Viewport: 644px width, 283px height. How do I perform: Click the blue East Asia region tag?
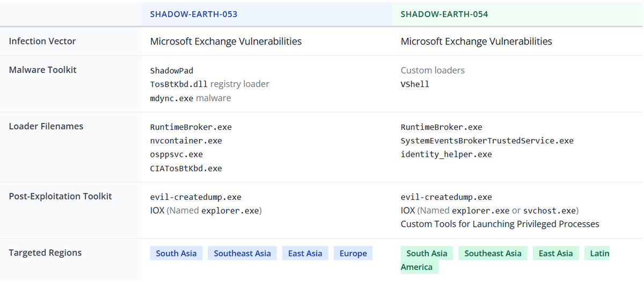tap(305, 253)
